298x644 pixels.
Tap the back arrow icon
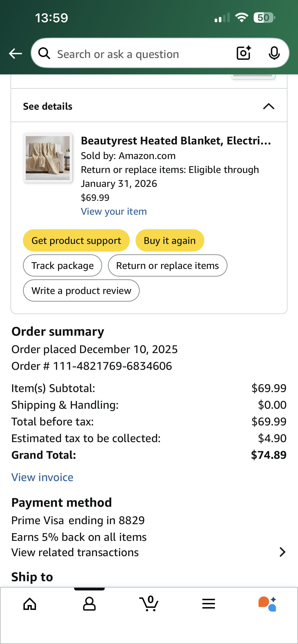pyautogui.click(x=16, y=54)
